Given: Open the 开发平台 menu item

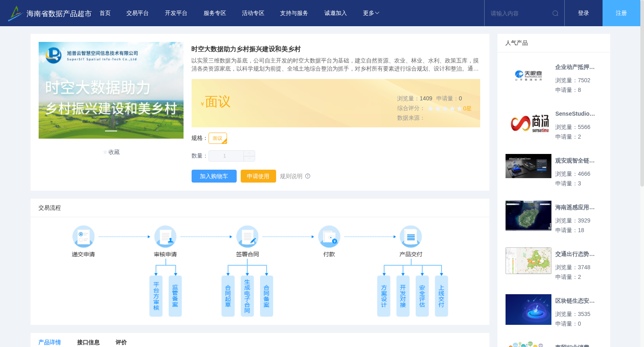Looking at the screenshot, I should pos(176,13).
